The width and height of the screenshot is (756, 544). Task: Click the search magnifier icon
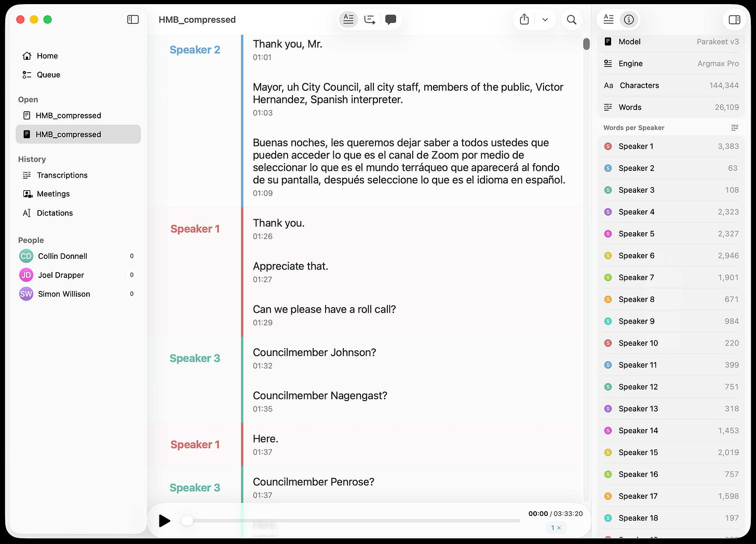click(571, 19)
